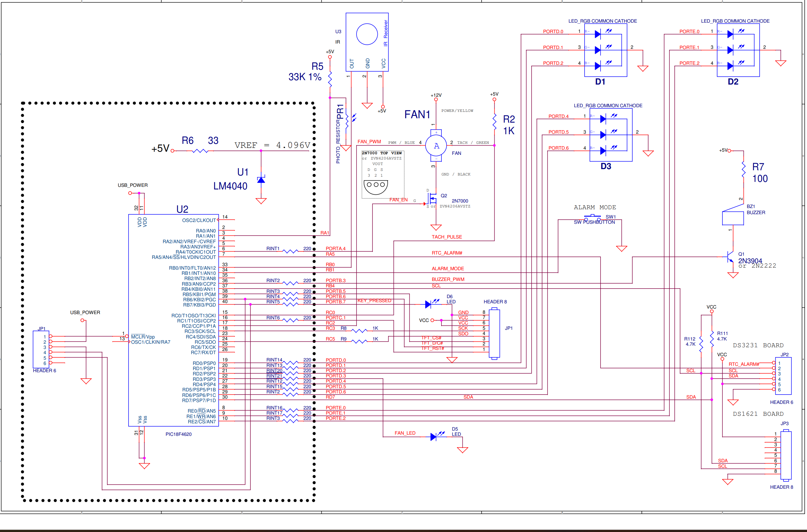Select the 'GND / BLACK' fan wire note
The width and height of the screenshot is (807, 532).
click(x=456, y=174)
